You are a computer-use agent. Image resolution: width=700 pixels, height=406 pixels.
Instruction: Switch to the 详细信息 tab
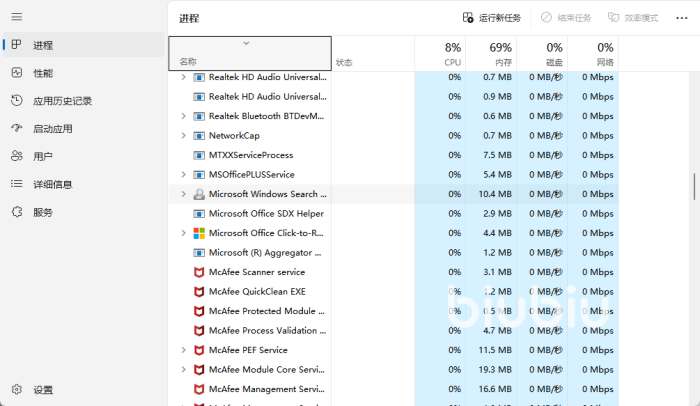tap(83, 184)
